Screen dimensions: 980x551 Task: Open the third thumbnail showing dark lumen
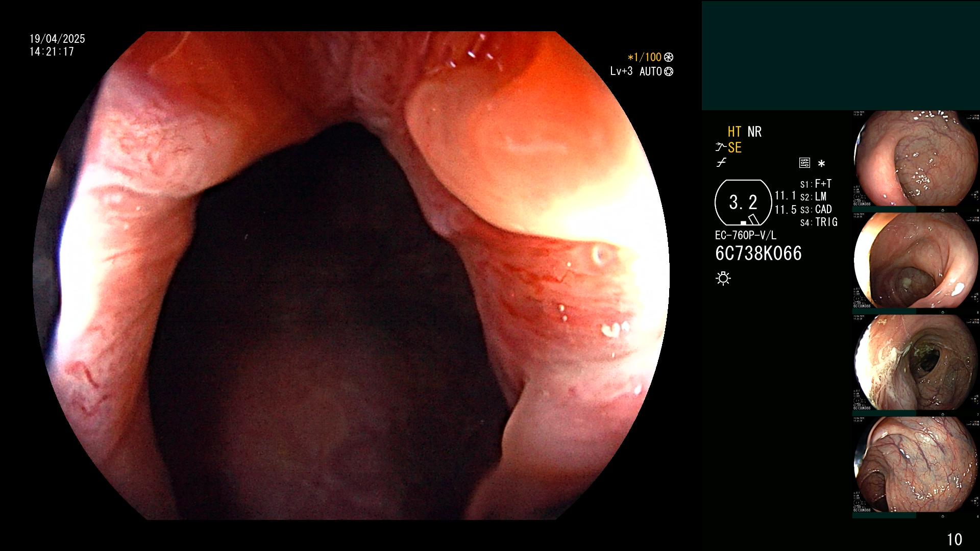(x=916, y=362)
